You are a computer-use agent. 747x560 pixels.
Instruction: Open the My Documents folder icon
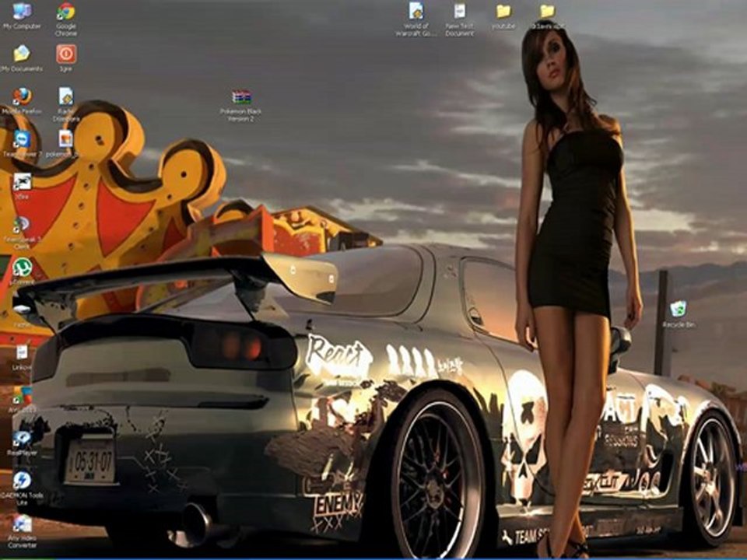(x=22, y=54)
